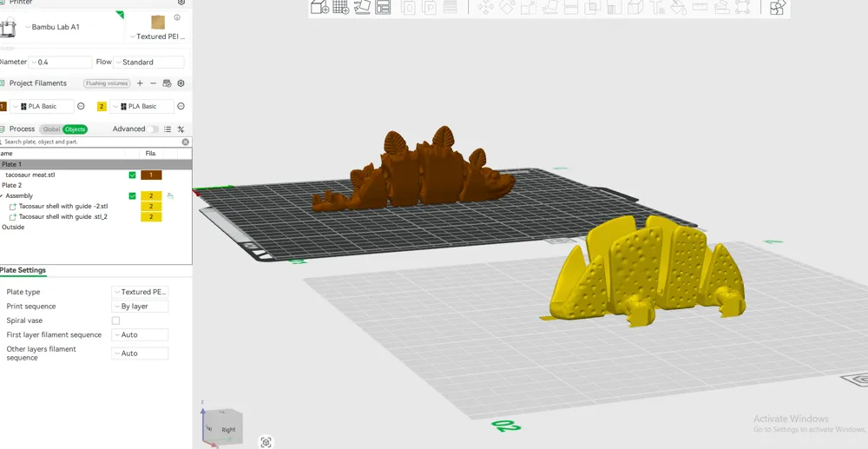Image resolution: width=868 pixels, height=449 pixels.
Task: Click compare presets icon beside Advanced
Action: click(181, 129)
